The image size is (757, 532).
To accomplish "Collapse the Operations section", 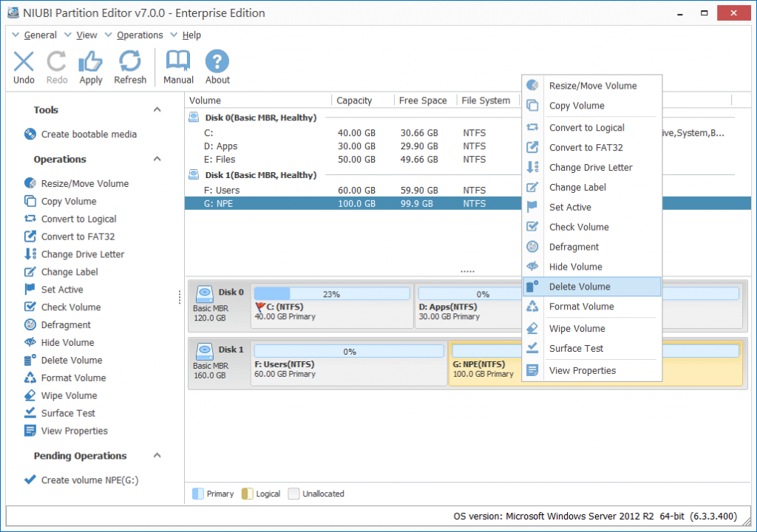I will click(x=155, y=159).
